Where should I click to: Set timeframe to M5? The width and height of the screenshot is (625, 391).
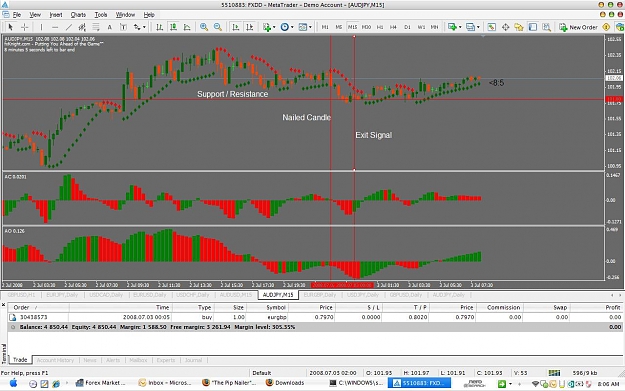[x=338, y=27]
